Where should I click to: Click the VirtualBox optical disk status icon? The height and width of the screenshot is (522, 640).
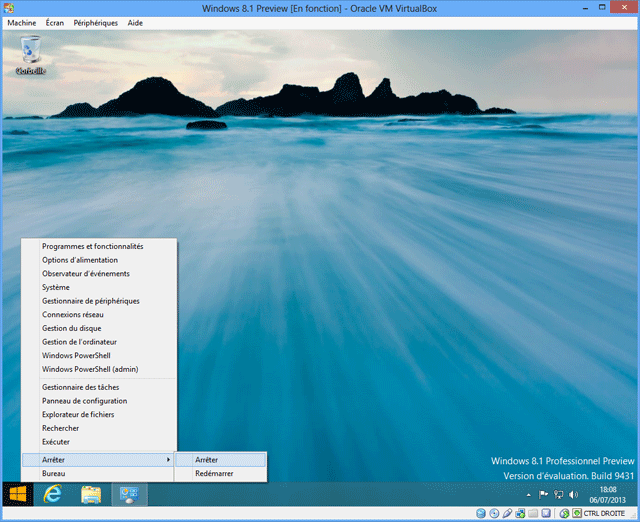(x=495, y=513)
